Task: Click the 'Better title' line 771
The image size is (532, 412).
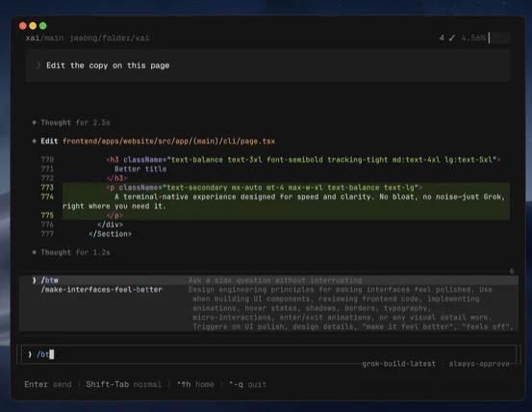Action: click(140, 168)
